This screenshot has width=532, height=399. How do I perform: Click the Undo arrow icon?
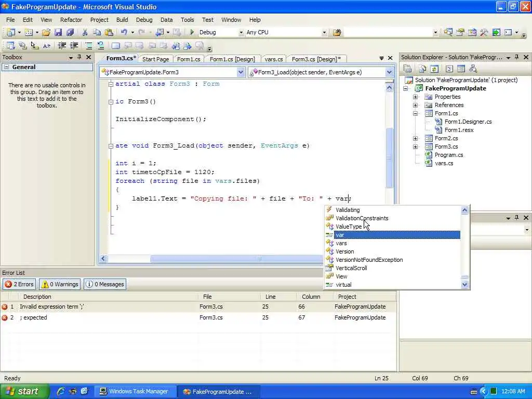point(124,32)
